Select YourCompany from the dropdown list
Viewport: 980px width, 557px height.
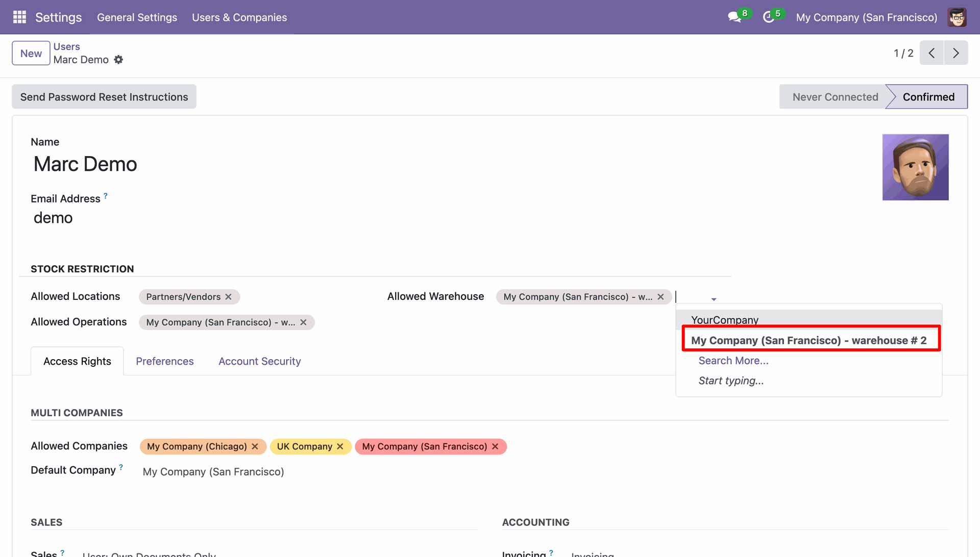[724, 320]
